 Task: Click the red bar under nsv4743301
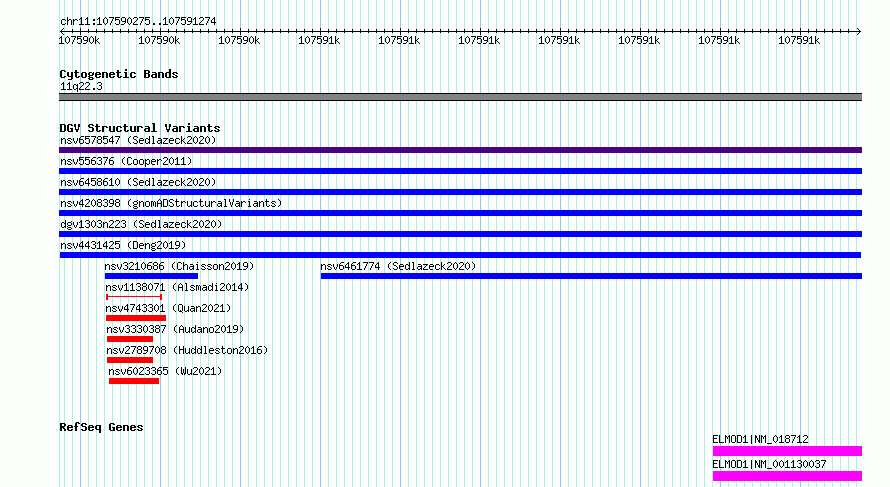136,318
